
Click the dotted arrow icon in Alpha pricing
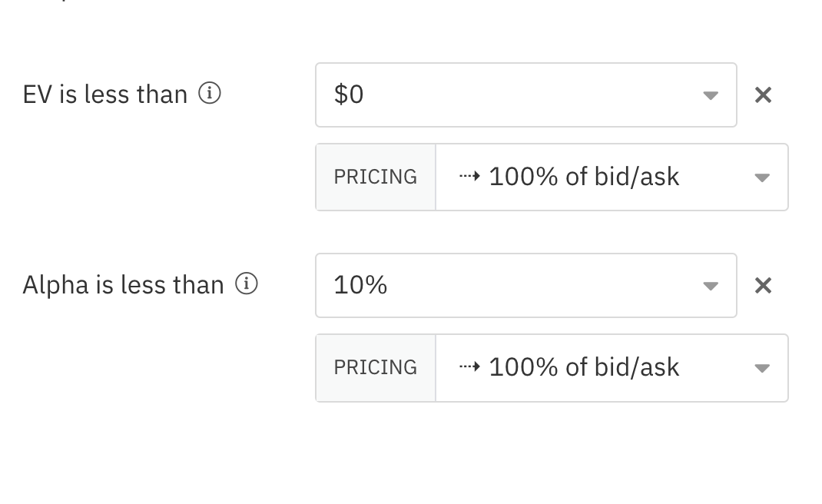469,366
